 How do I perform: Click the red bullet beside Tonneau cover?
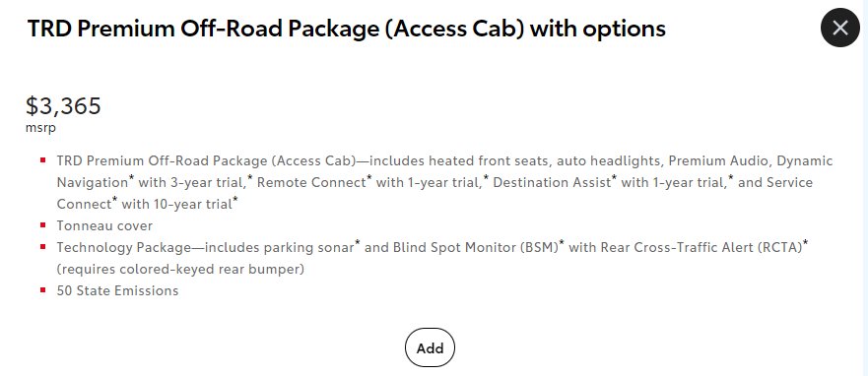point(42,225)
